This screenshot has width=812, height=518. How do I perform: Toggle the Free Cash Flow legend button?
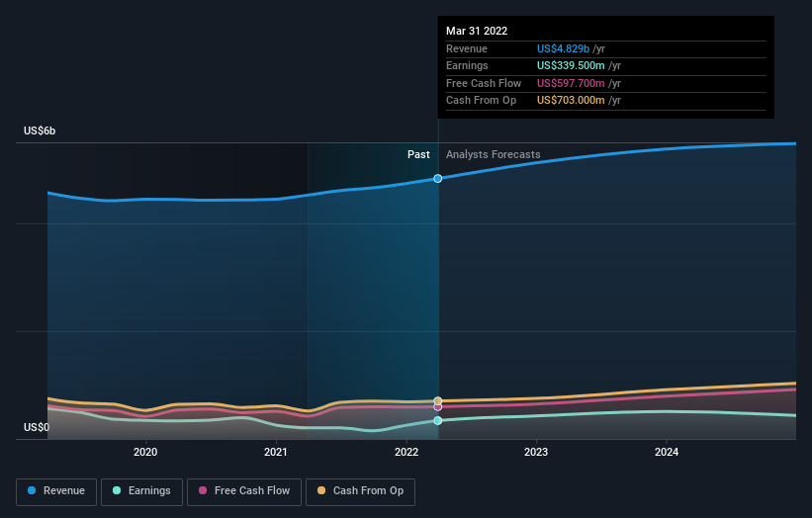tap(244, 491)
